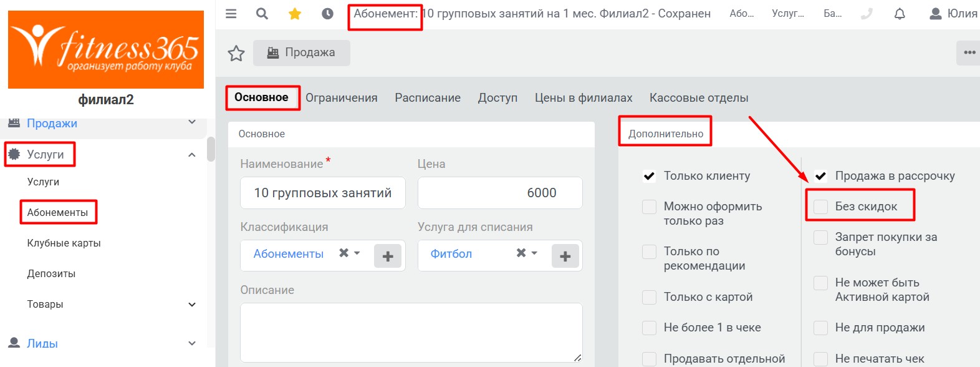Add new classification with plus button
980x367 pixels.
[x=388, y=256]
